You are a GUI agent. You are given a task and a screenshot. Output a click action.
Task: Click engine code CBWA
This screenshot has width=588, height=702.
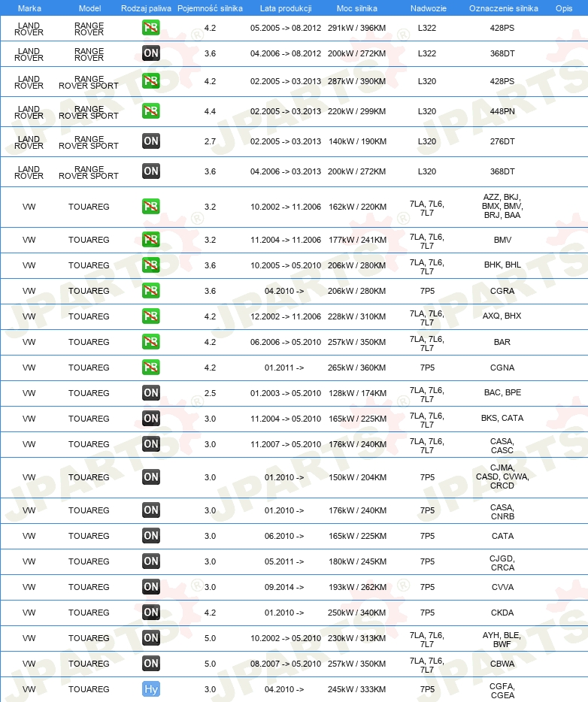pyautogui.click(x=502, y=663)
